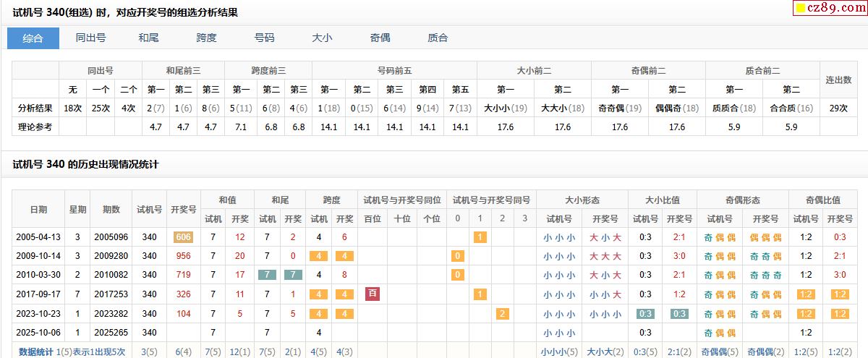Go to the 奇偶 tab

380,38
